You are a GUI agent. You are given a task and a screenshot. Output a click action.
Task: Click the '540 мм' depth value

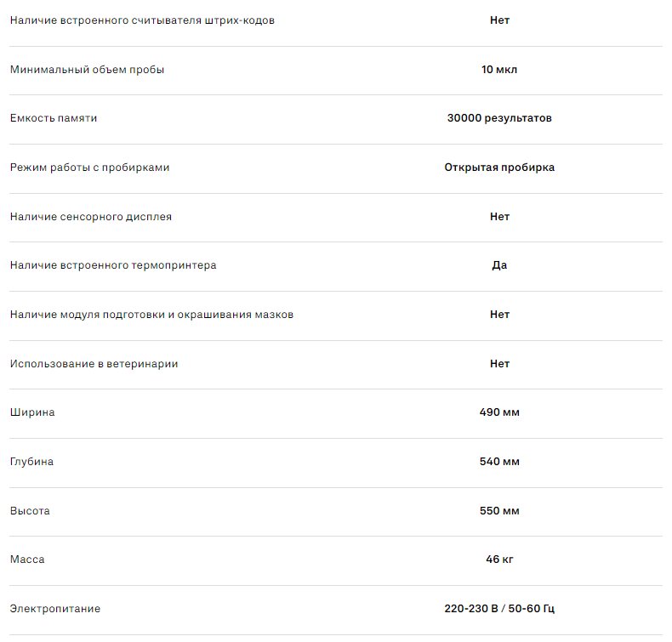point(499,462)
